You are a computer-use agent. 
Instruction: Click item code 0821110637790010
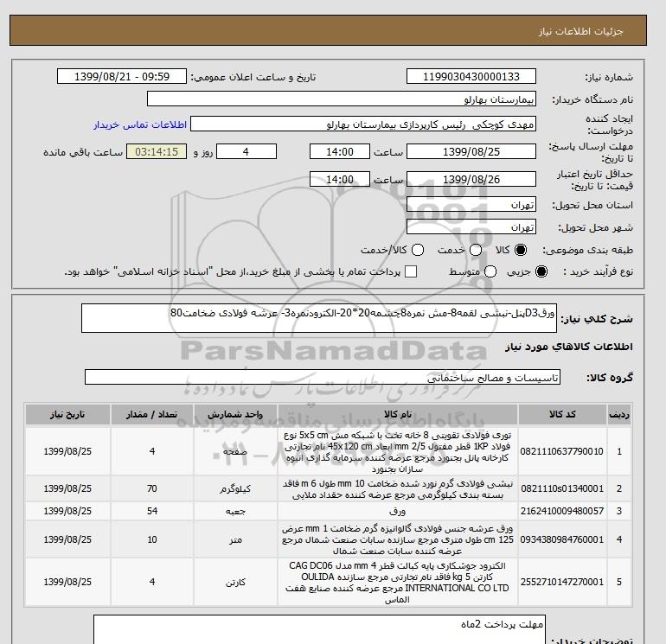click(x=562, y=451)
